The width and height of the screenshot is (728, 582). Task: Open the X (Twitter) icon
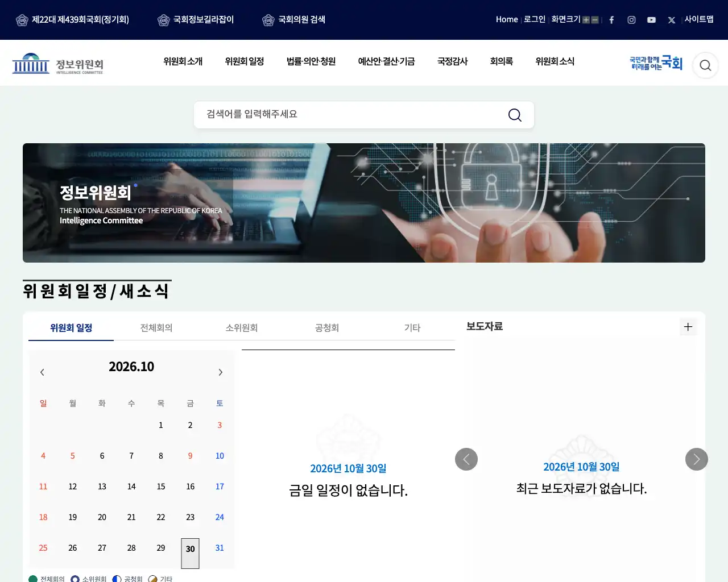tap(672, 20)
